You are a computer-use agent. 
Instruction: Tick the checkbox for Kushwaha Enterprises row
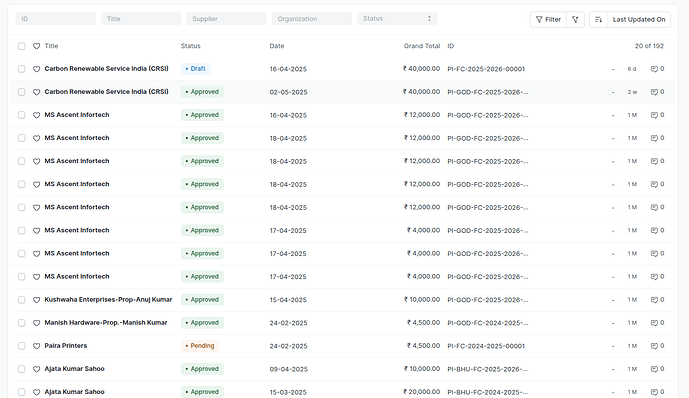[x=22, y=300]
